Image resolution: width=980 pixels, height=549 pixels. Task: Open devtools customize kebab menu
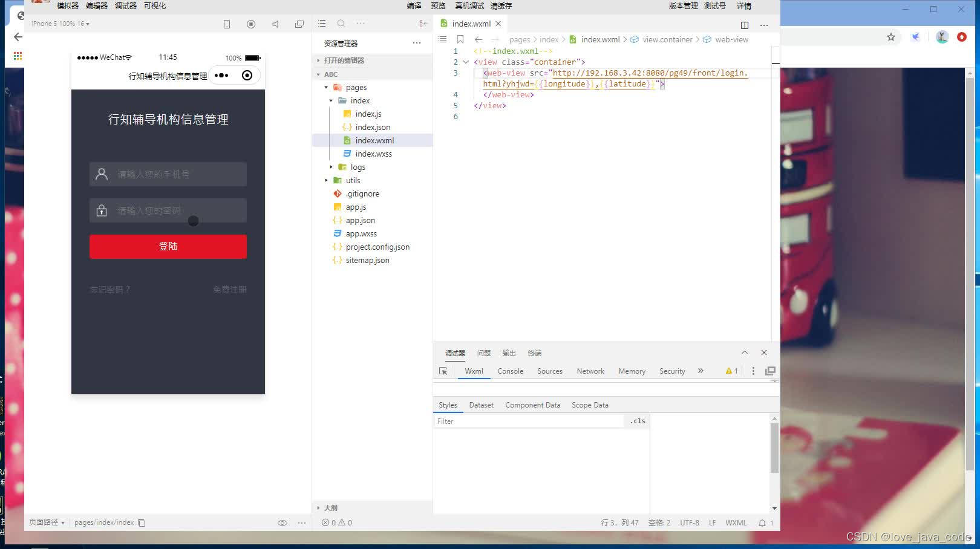click(753, 371)
